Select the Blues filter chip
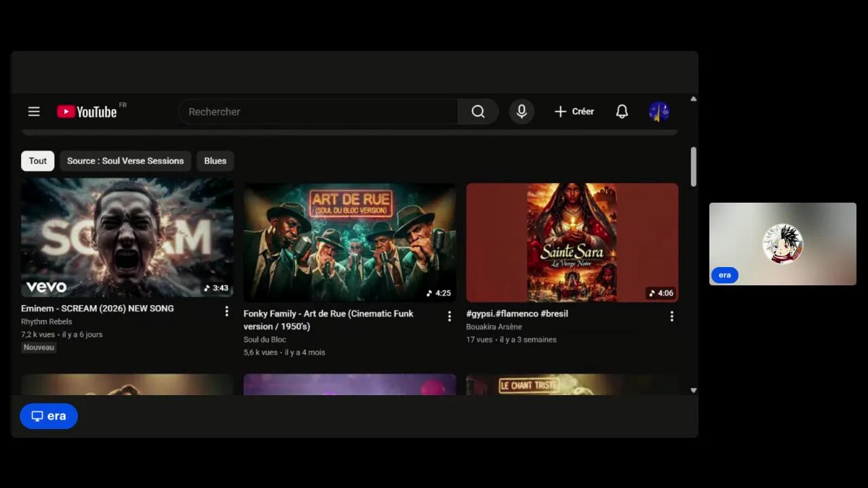 coord(215,161)
